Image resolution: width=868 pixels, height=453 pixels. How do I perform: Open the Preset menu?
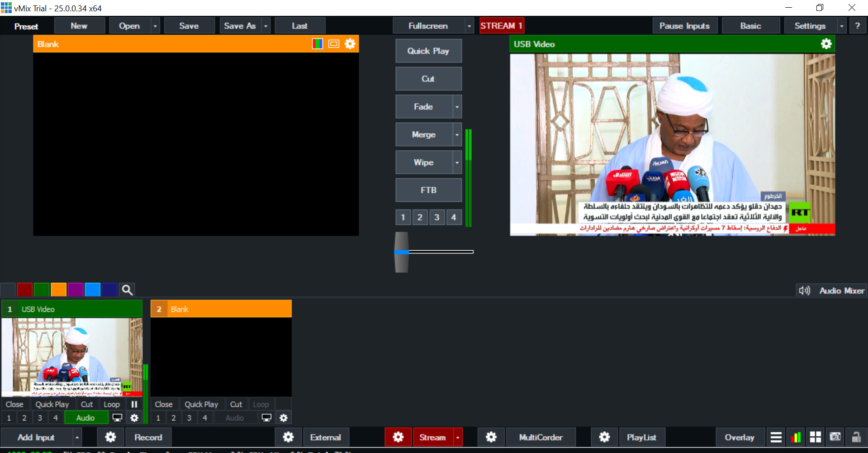(26, 26)
